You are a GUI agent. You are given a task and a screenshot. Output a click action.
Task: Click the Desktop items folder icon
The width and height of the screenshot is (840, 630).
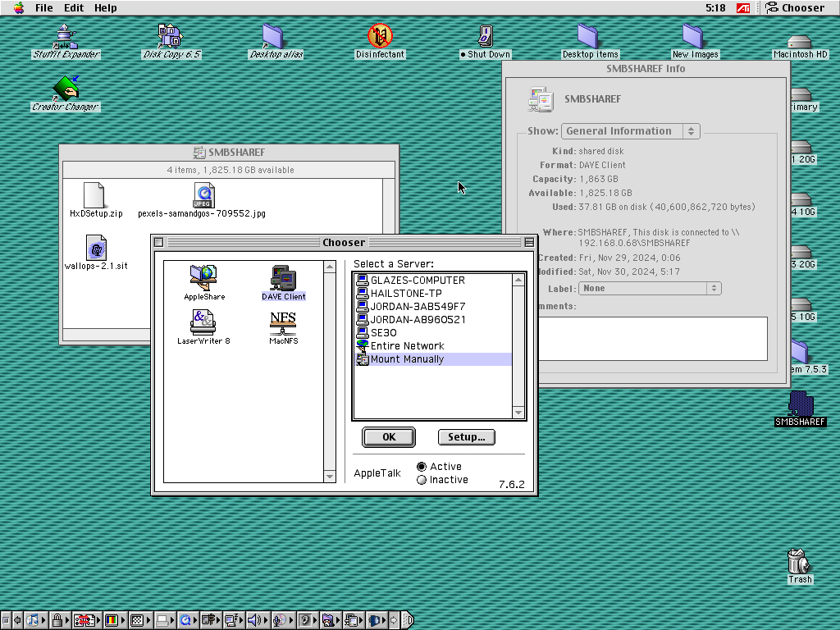590,41
